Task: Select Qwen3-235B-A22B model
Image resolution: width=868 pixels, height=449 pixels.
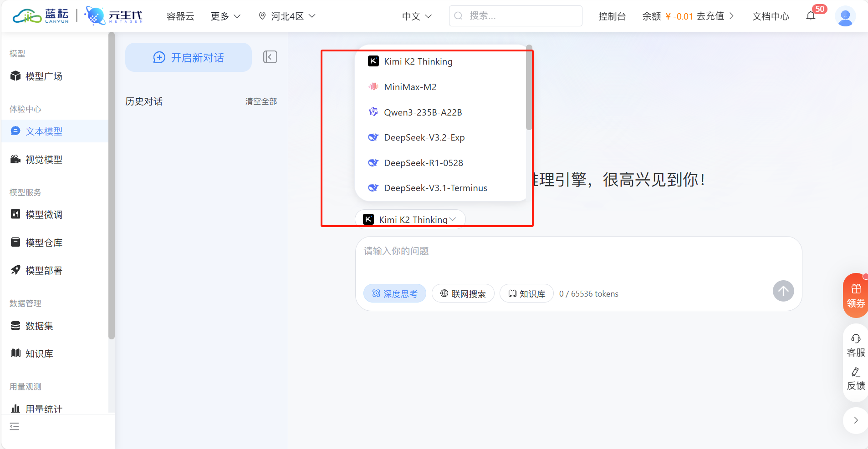Action: click(440, 112)
